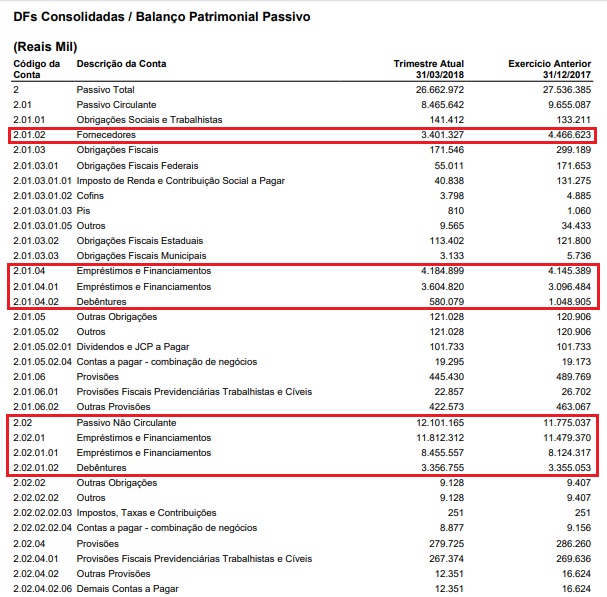Screen dimensions: 607x597
Task: Click the Passivo Total prior value 27.536.385
Action: click(567, 90)
